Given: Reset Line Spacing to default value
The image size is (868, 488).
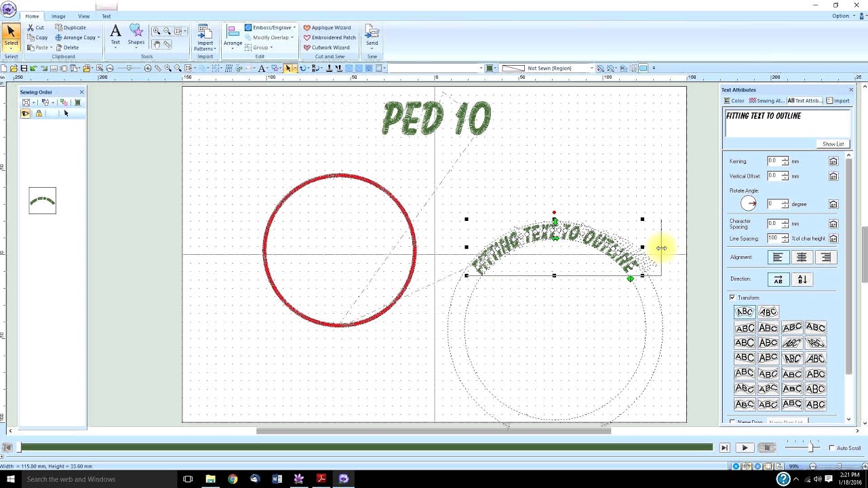Looking at the screenshot, I should tap(833, 239).
